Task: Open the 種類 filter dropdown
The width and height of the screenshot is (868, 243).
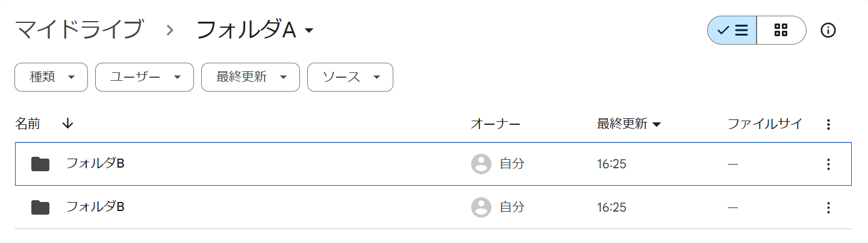Action: coord(51,77)
